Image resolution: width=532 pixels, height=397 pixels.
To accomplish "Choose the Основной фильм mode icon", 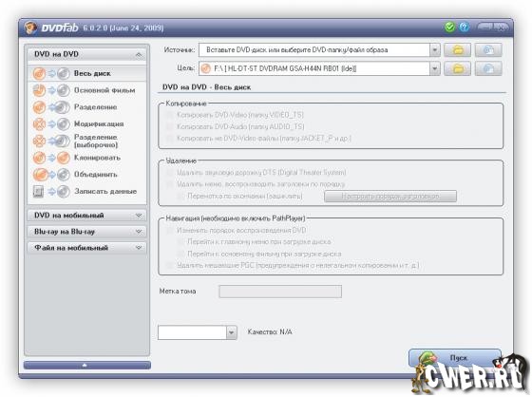I will point(51,90).
